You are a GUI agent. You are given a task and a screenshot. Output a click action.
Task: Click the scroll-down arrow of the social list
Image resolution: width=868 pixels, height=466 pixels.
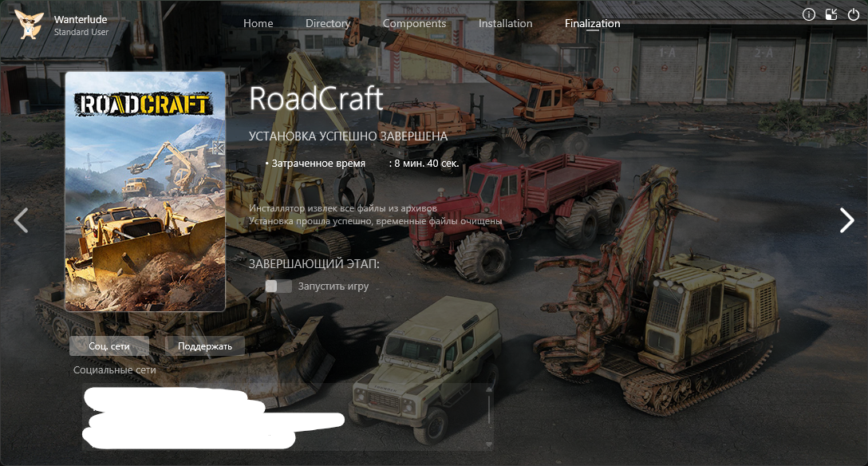click(x=489, y=444)
